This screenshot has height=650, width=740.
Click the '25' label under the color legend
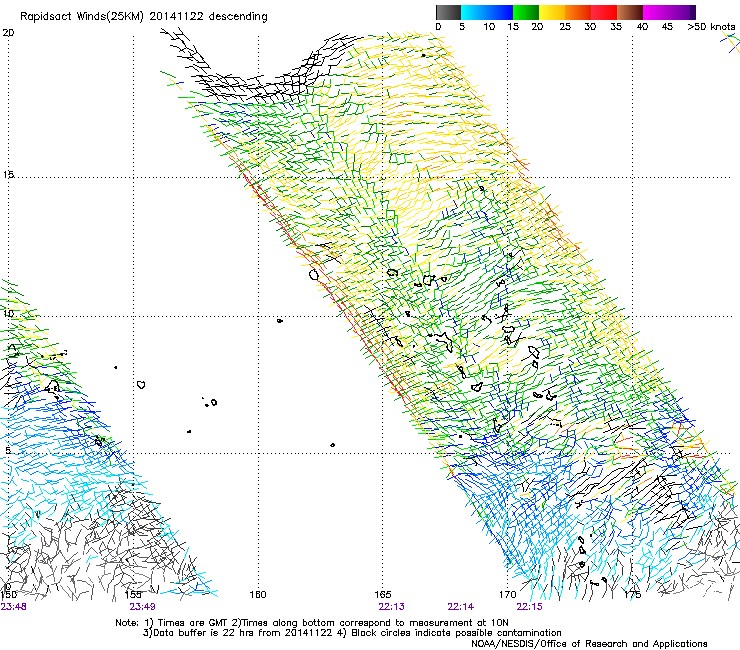click(564, 27)
